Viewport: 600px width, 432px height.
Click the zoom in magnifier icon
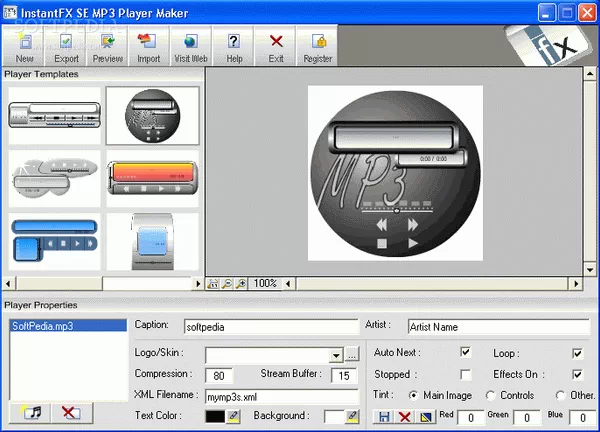pyautogui.click(x=240, y=284)
